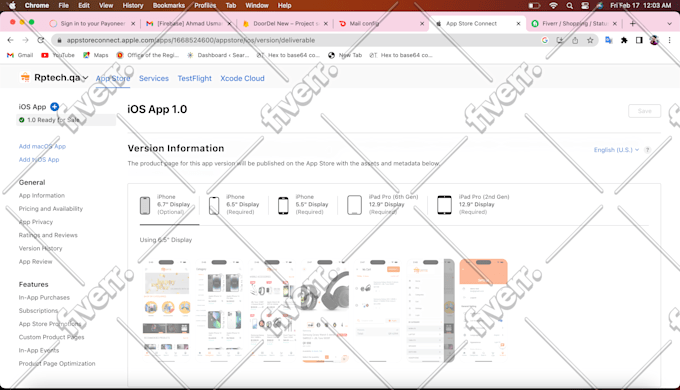Click the Google Translate extension icon
Image resolution: width=680 pixels, height=390 pixels.
[608, 40]
